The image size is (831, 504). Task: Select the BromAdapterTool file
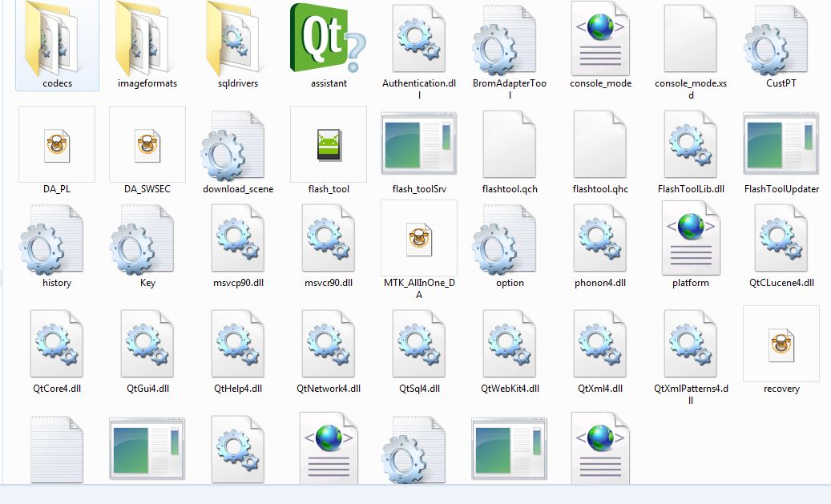click(x=510, y=50)
